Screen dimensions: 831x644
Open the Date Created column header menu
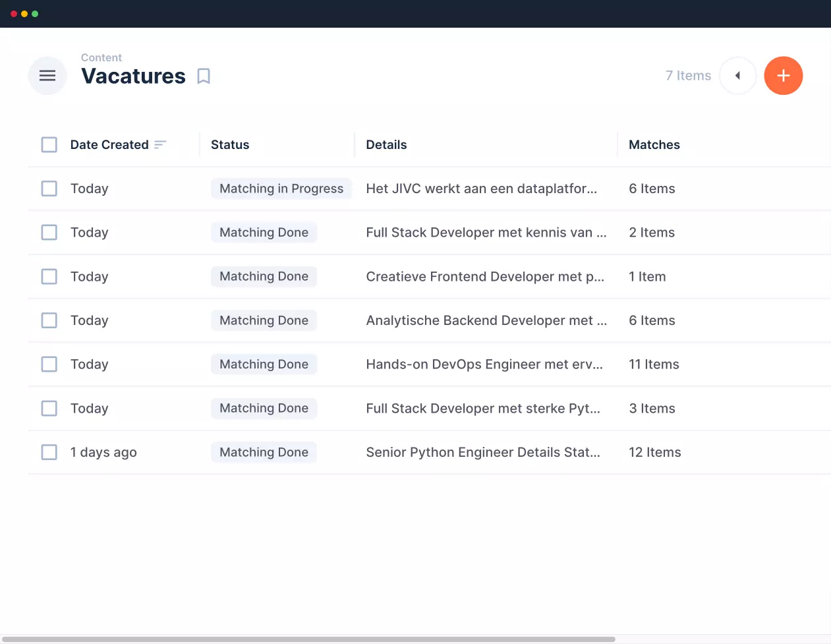109,145
